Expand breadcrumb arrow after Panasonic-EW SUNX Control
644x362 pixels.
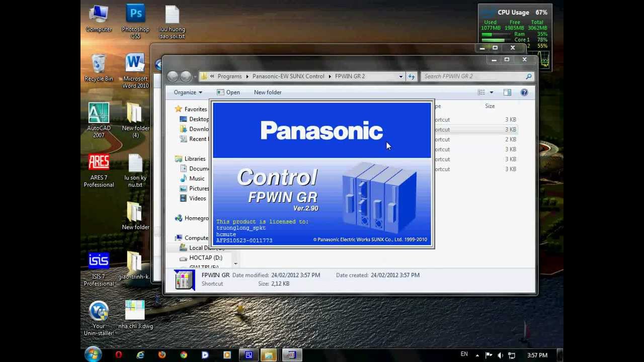[330, 76]
